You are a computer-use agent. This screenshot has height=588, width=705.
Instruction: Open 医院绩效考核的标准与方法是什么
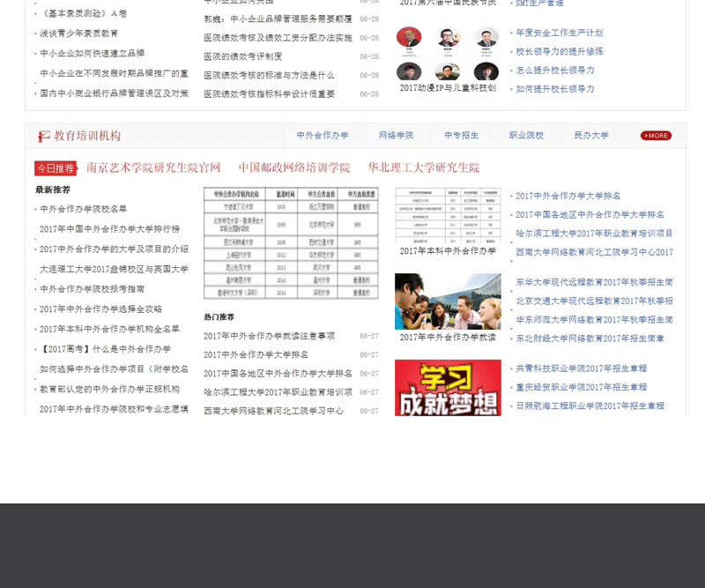269,75
